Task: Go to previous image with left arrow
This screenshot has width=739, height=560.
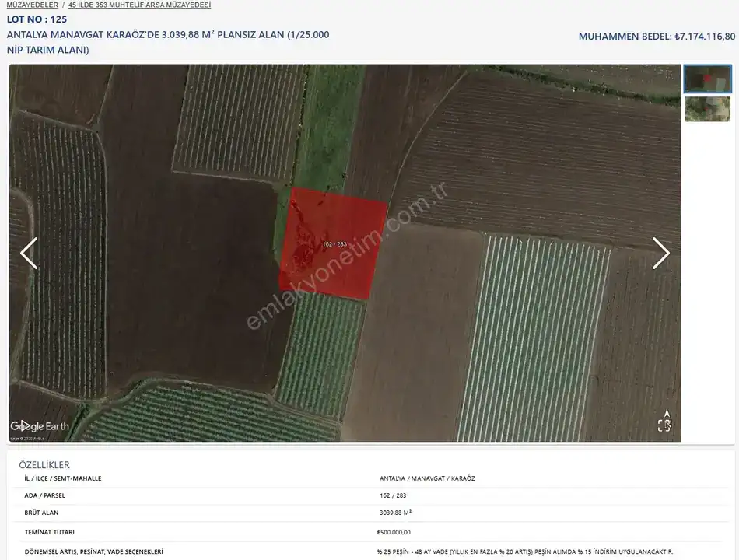Action: tap(29, 254)
